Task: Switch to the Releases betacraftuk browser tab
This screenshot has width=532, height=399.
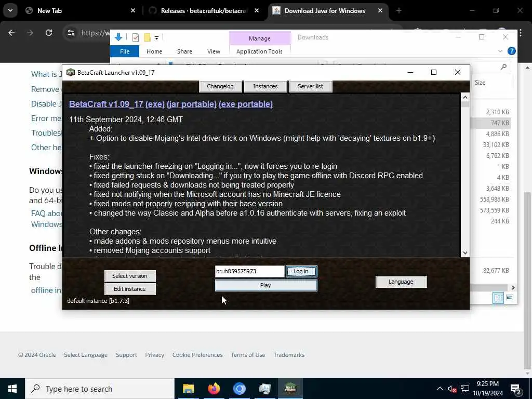Action: [x=204, y=11]
